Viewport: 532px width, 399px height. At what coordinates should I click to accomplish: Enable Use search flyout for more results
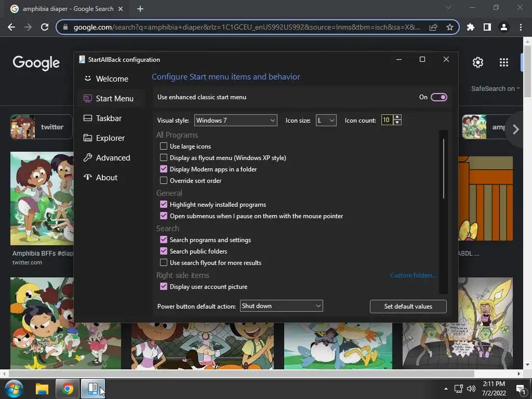pos(164,262)
